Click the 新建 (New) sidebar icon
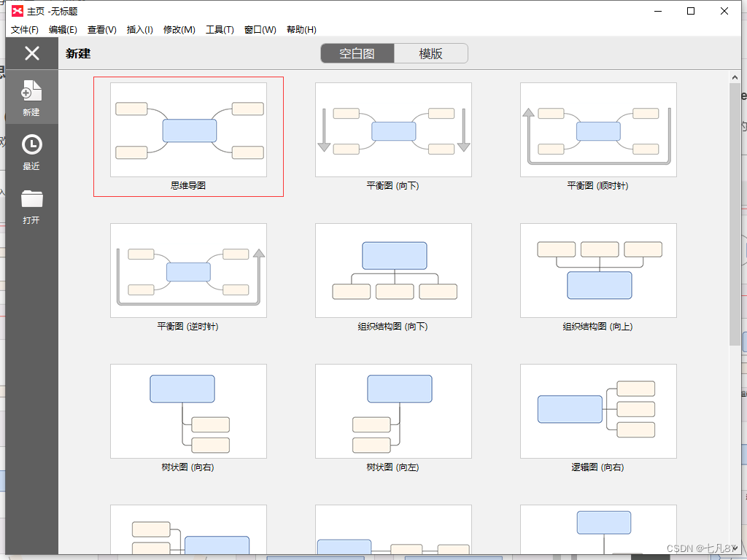Image resolution: width=747 pixels, height=560 pixels. pos(31,90)
